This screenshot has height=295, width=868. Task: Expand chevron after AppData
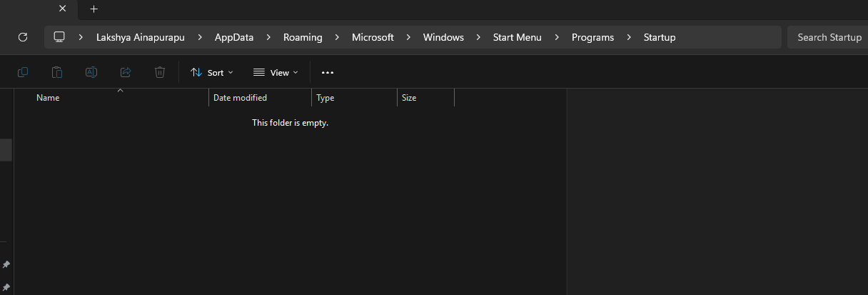pyautogui.click(x=268, y=37)
